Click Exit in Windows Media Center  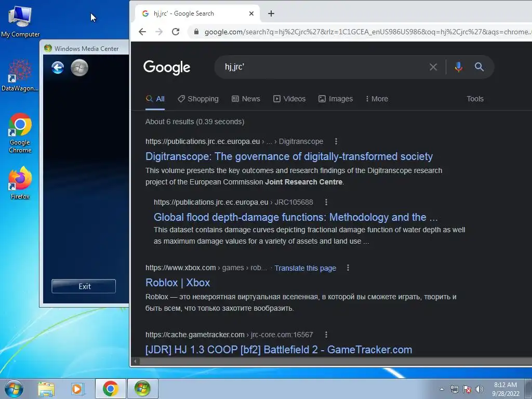point(84,286)
